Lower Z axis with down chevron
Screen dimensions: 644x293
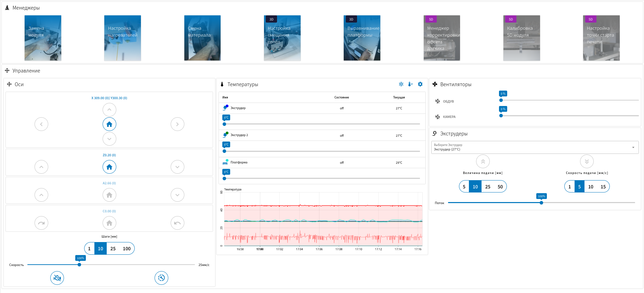[177, 167]
